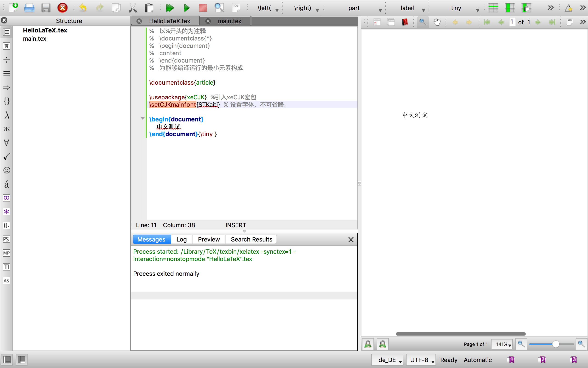Enable the PDF magnifier tool
Viewport: 588px width, 368px height.
pos(423,22)
